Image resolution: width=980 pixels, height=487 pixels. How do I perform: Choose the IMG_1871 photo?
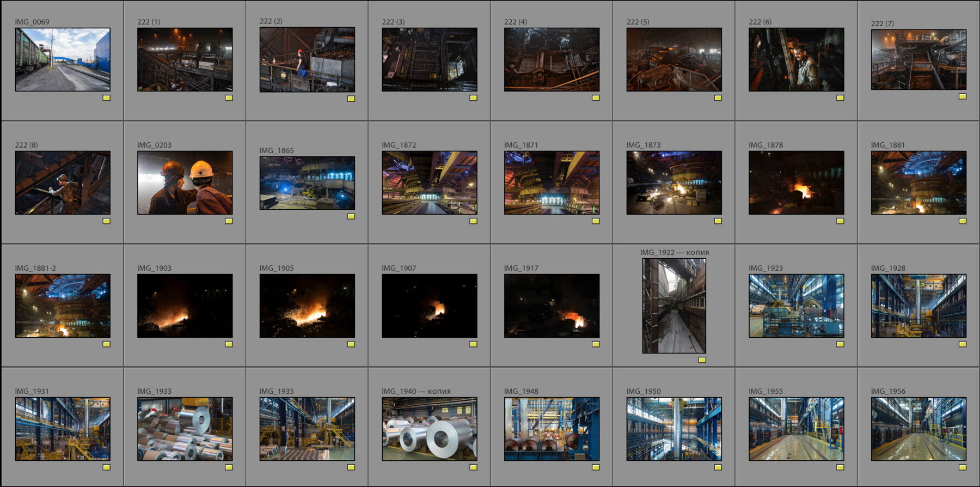pyautogui.click(x=552, y=182)
